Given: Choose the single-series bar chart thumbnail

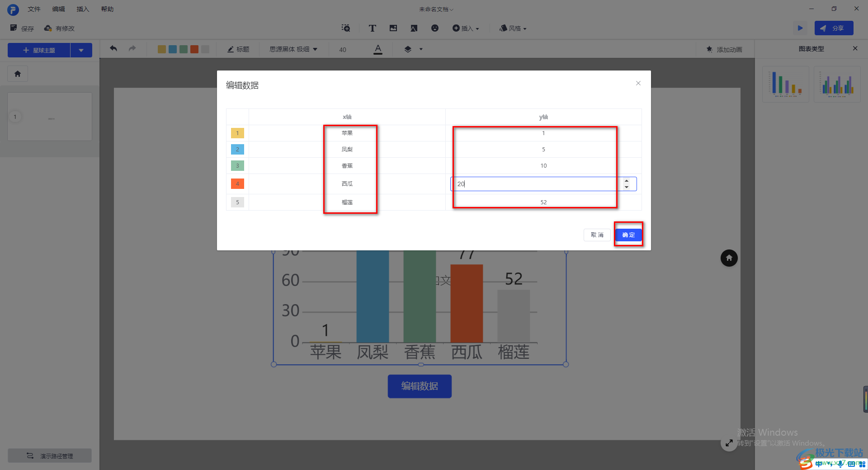Looking at the screenshot, I should pos(786,84).
